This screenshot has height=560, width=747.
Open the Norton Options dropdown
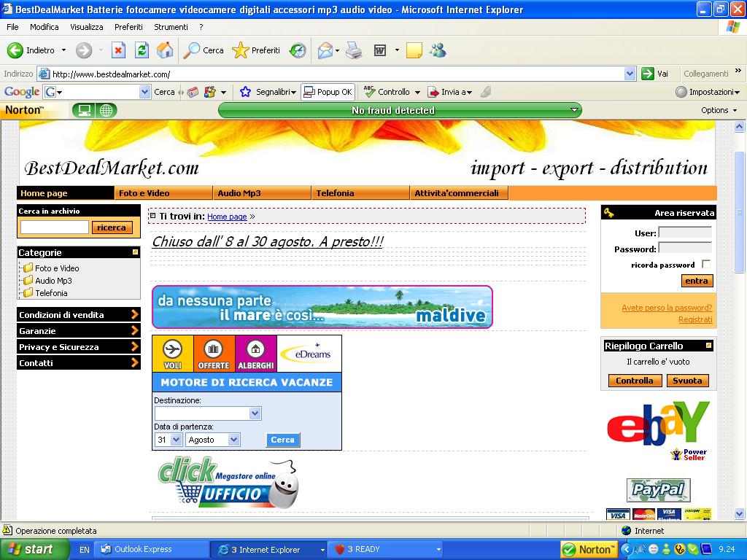click(719, 111)
